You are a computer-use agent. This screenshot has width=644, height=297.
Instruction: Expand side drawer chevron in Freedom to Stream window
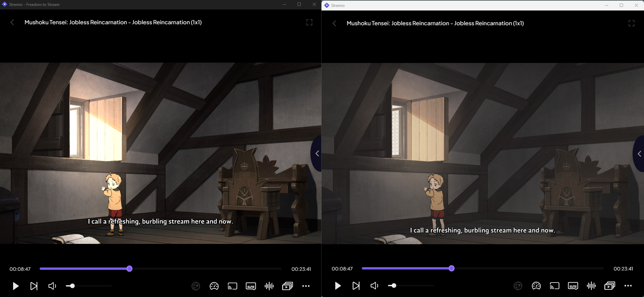(317, 153)
